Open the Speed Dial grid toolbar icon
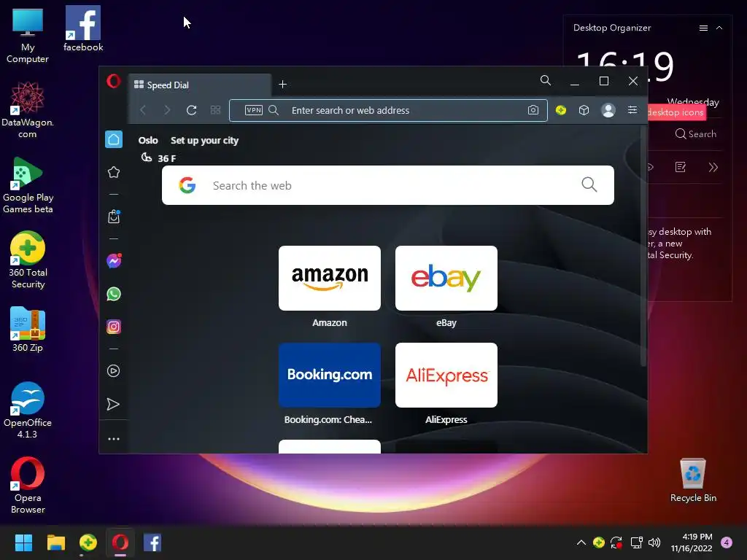The width and height of the screenshot is (747, 560). coord(215,111)
